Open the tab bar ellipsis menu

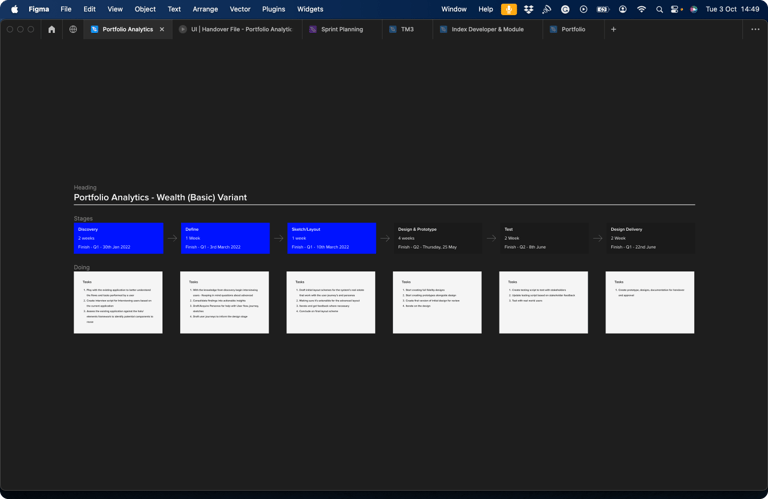click(755, 30)
